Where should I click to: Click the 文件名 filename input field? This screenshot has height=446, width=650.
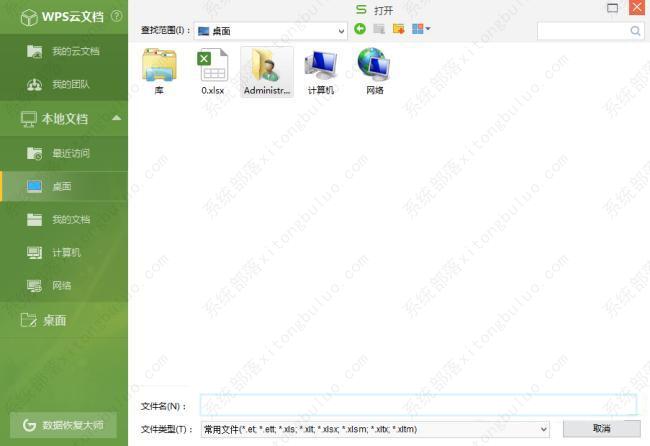[418, 405]
